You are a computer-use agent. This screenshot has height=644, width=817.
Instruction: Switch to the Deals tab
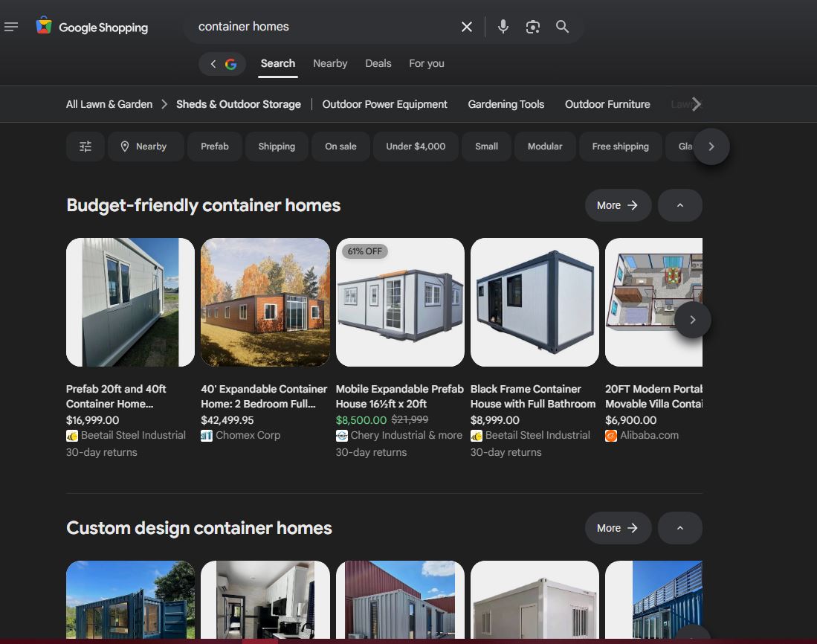pyautogui.click(x=378, y=63)
